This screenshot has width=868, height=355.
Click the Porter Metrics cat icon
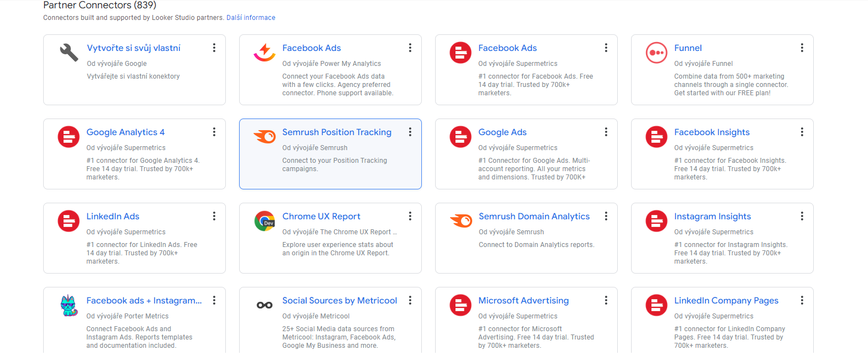click(x=69, y=306)
